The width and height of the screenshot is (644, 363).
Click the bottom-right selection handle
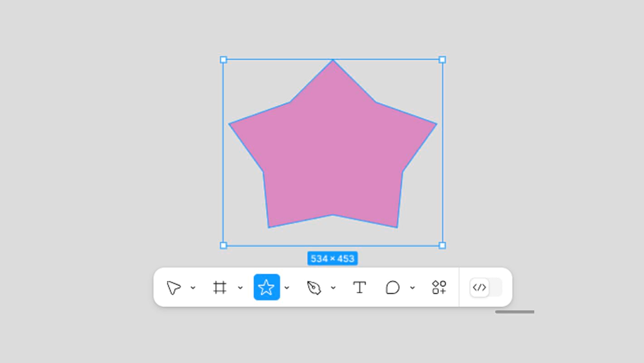(442, 245)
